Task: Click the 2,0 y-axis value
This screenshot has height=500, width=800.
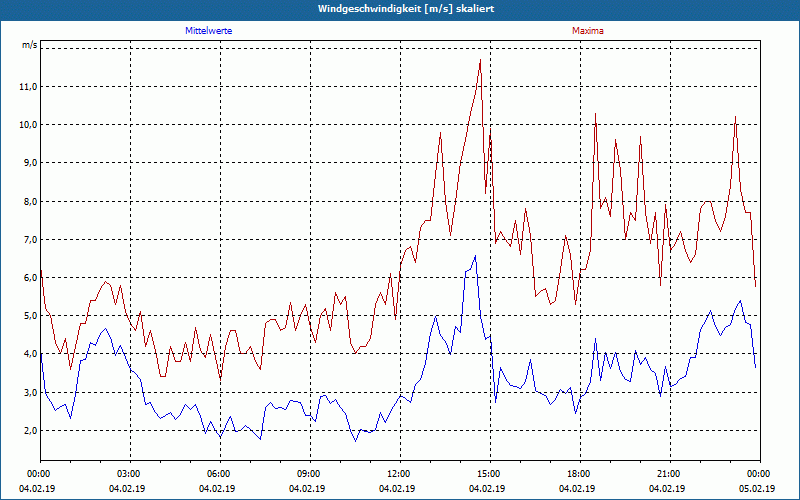Action: click(30, 431)
